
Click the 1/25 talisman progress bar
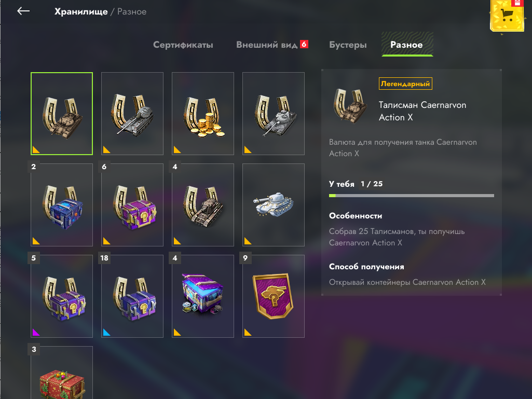pyautogui.click(x=411, y=196)
